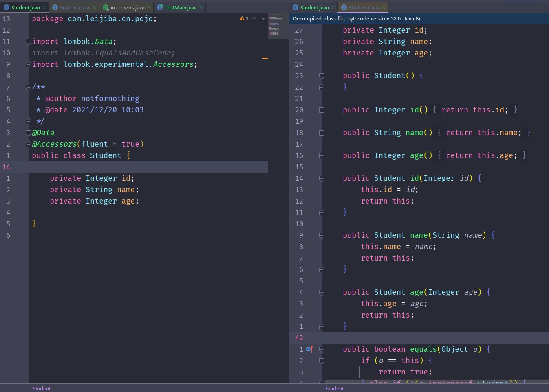Jump to previous highlighted error arrow
The width and height of the screenshot is (549, 392).
click(x=255, y=18)
